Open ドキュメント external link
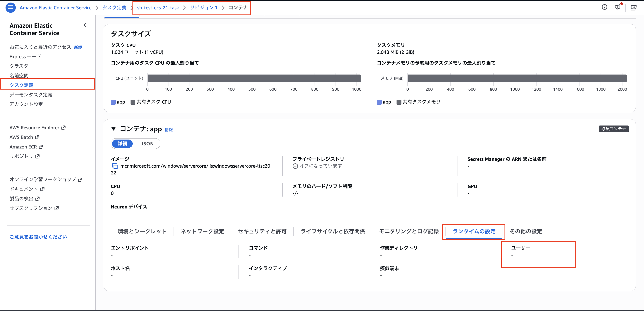This screenshot has width=644, height=311. (x=27, y=189)
